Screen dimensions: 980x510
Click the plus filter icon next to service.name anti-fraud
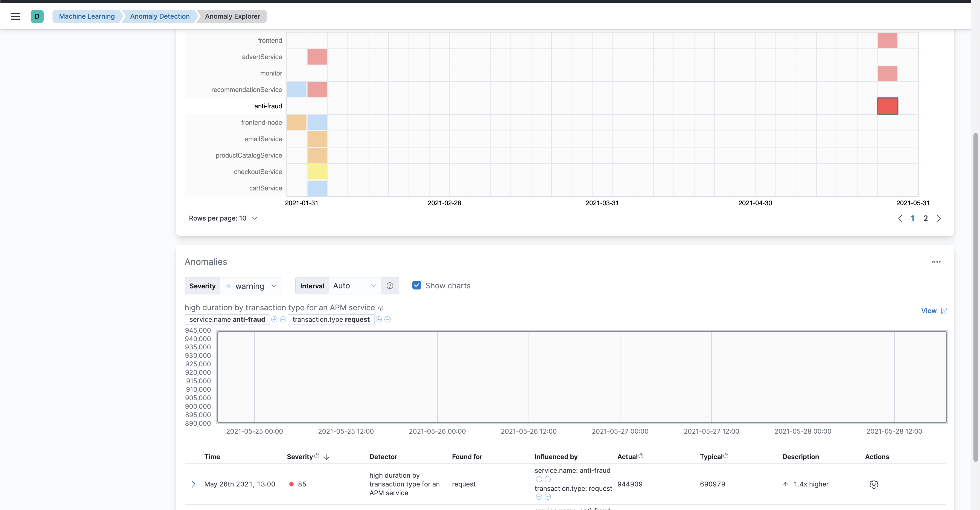coord(274,320)
